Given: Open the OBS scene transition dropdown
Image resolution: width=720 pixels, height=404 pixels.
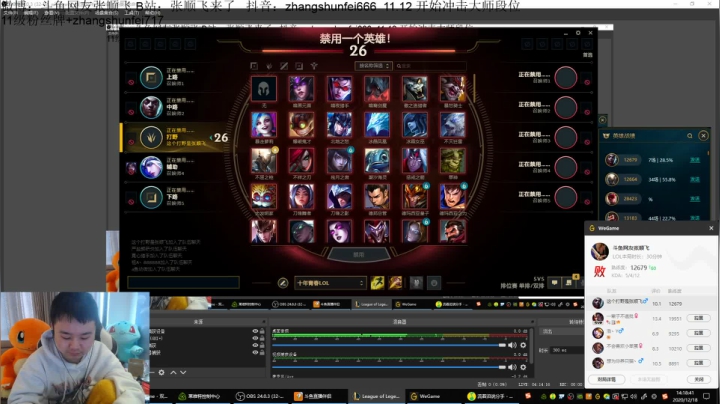Looking at the screenshot, I should 560,331.
